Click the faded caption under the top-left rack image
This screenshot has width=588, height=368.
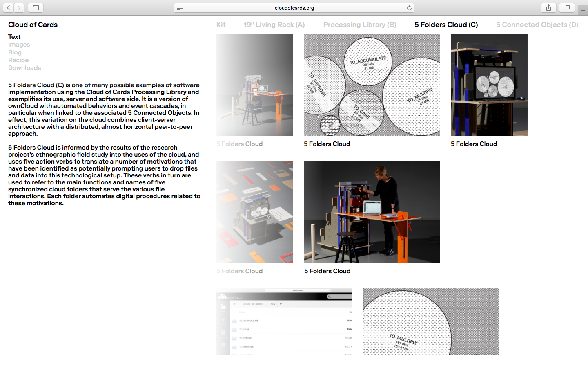(240, 144)
